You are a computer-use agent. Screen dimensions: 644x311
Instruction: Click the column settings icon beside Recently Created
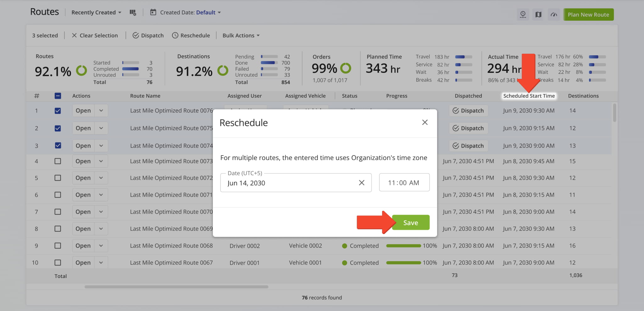point(133,13)
